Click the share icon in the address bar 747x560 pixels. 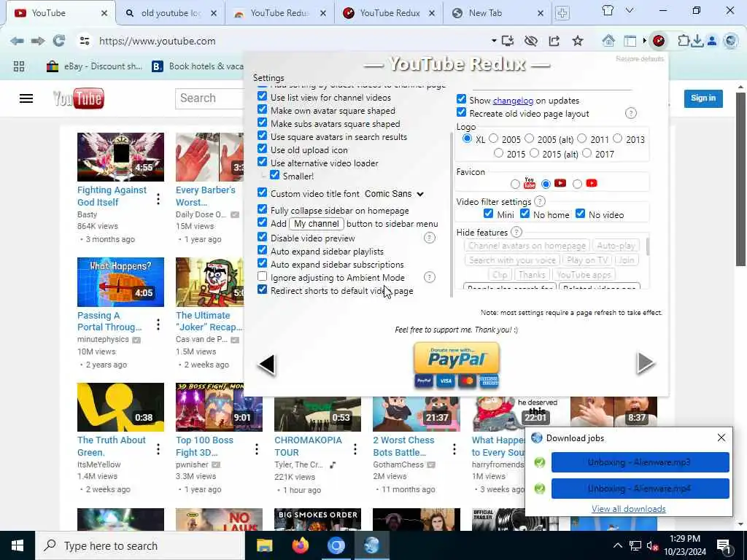(554, 41)
